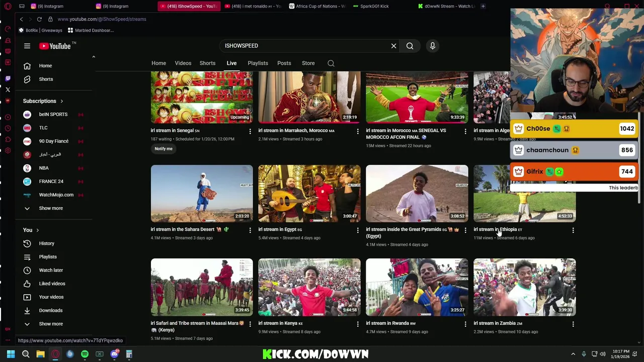Open the Spotify app in the taskbar
644x362 pixels.
[85, 354]
